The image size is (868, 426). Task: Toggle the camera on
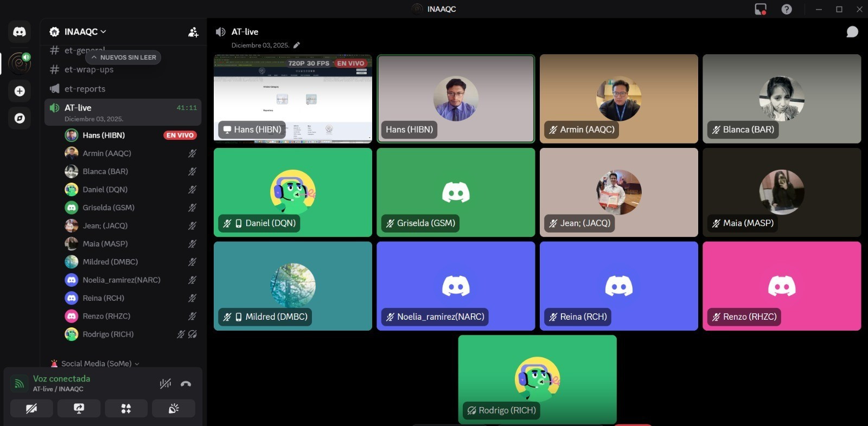(31, 409)
